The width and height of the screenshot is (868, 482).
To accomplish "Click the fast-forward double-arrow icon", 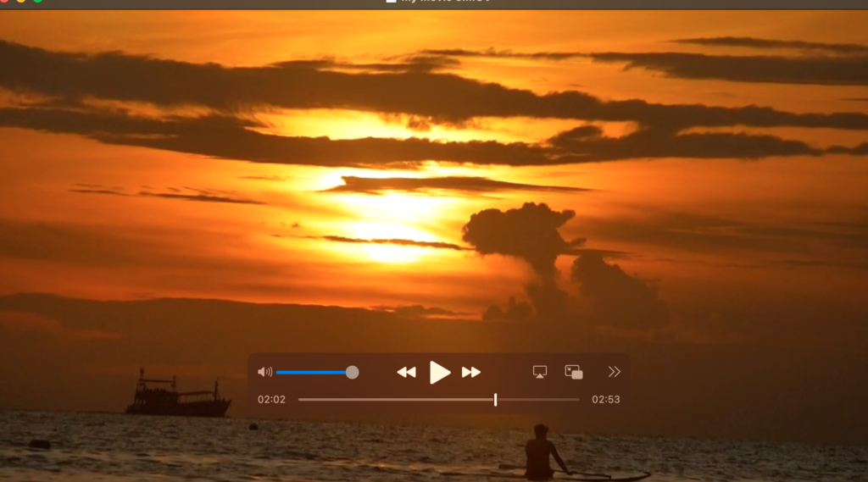I will [471, 372].
